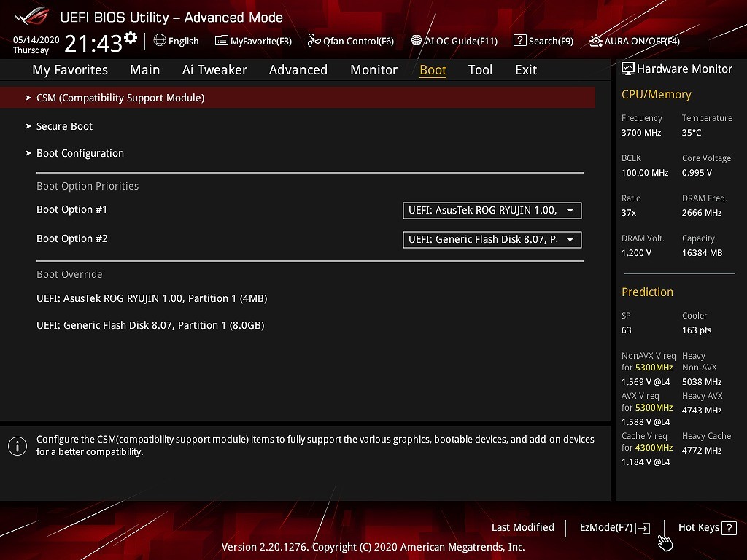
Task: Click the 21:43 clock display
Action: pos(93,44)
